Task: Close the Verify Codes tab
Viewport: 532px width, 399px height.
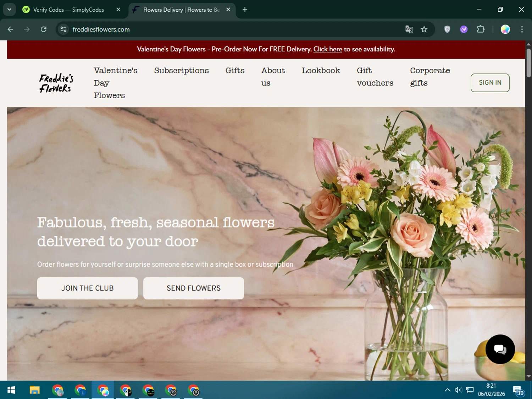Action: [118, 10]
